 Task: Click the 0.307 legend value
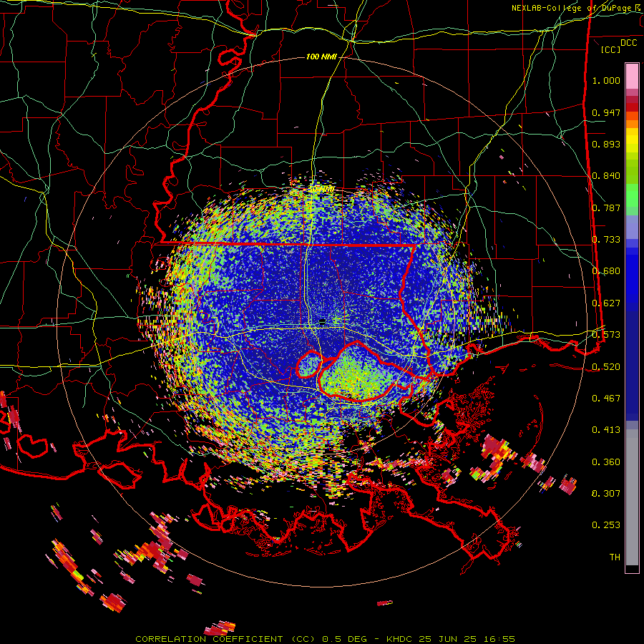point(606,494)
